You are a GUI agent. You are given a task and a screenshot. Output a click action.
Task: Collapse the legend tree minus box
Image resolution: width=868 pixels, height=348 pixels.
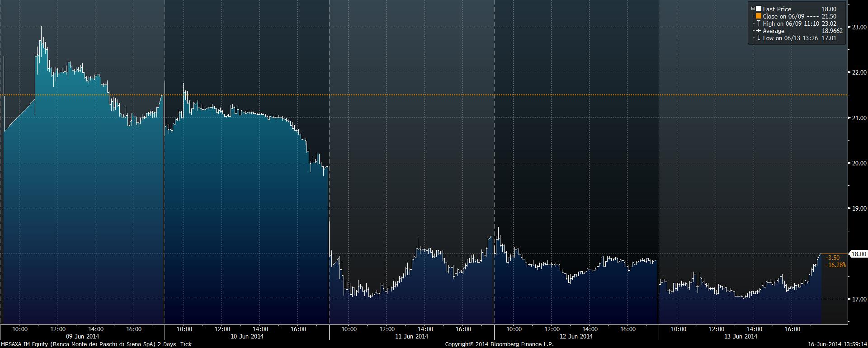(753, 9)
